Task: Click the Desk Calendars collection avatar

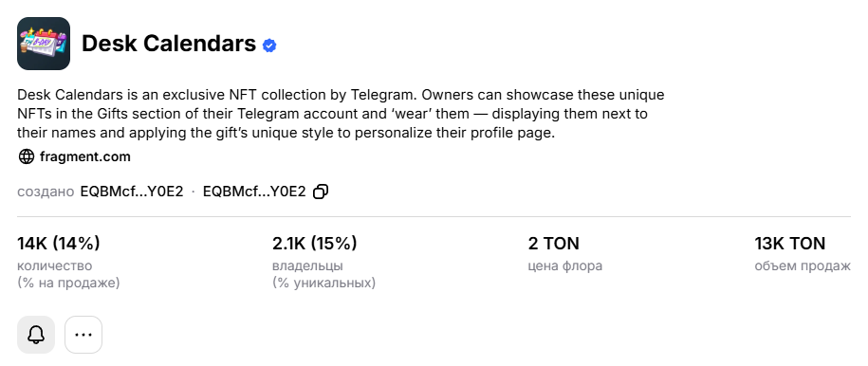Action: tap(44, 44)
